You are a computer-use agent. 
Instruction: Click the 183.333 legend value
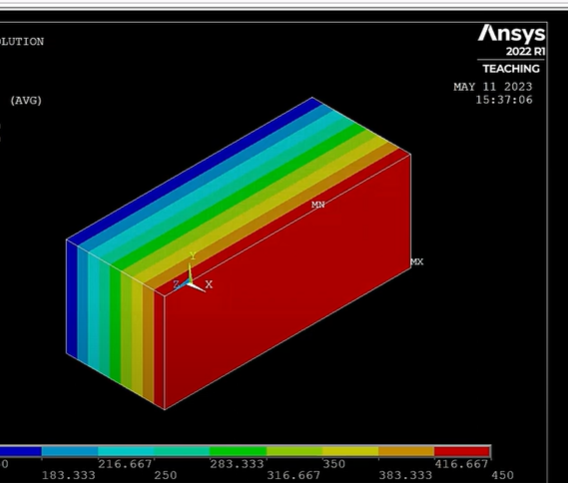[69, 475]
